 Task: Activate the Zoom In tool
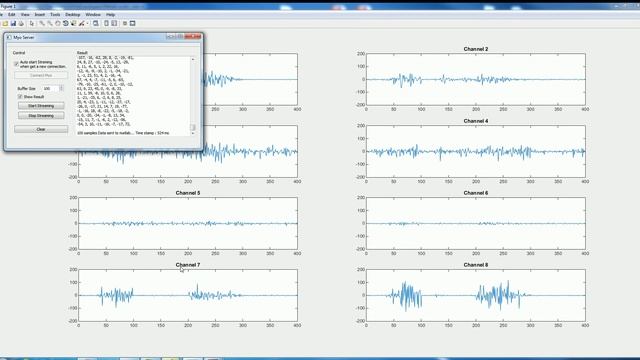[42, 24]
